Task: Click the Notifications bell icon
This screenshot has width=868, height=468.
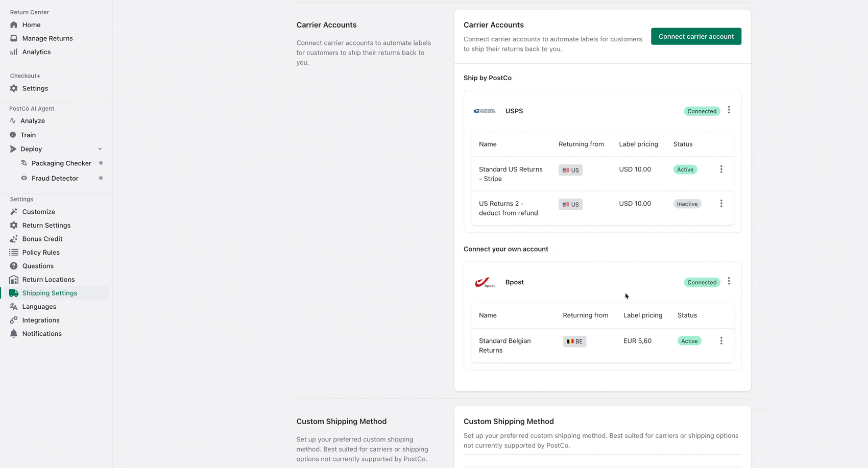Action: pos(14,334)
